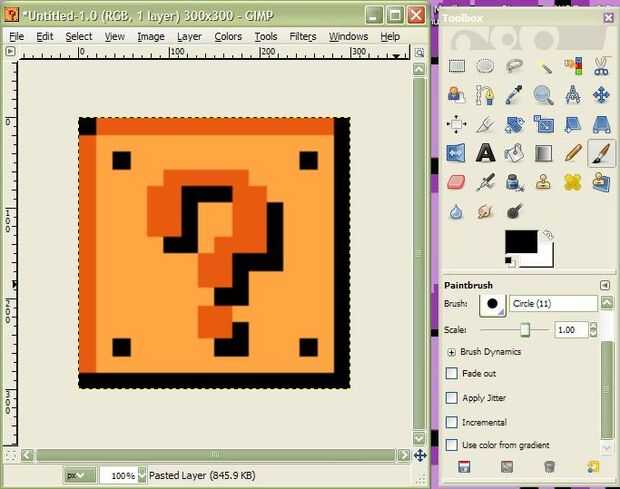
Task: Click the Delete tool options trash button
Action: (549, 467)
